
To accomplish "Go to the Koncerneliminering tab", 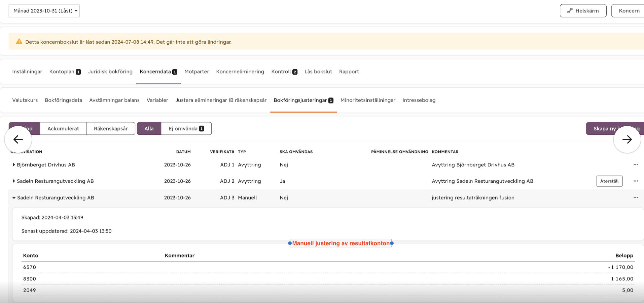I will [240, 72].
